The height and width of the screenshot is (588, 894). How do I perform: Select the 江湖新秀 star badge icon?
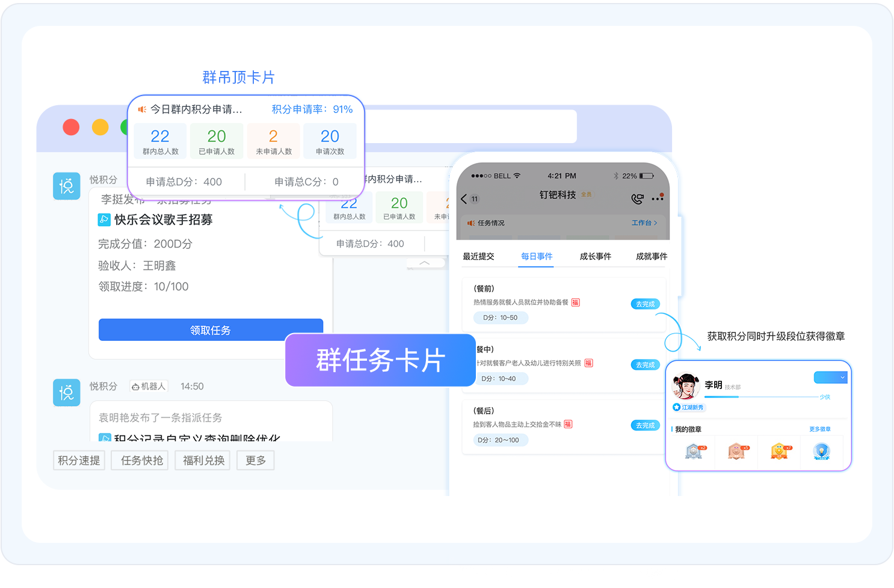676,406
